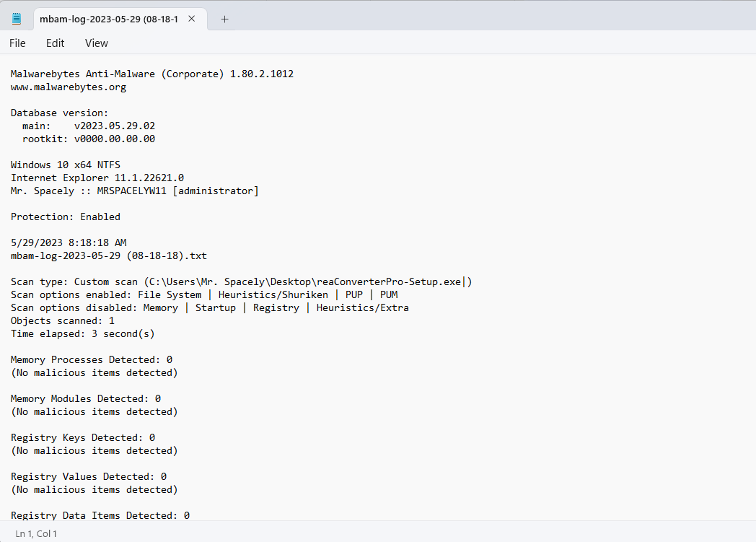Click 'No malicious items detected' under Memory Processes
The height and width of the screenshot is (542, 756).
point(94,373)
